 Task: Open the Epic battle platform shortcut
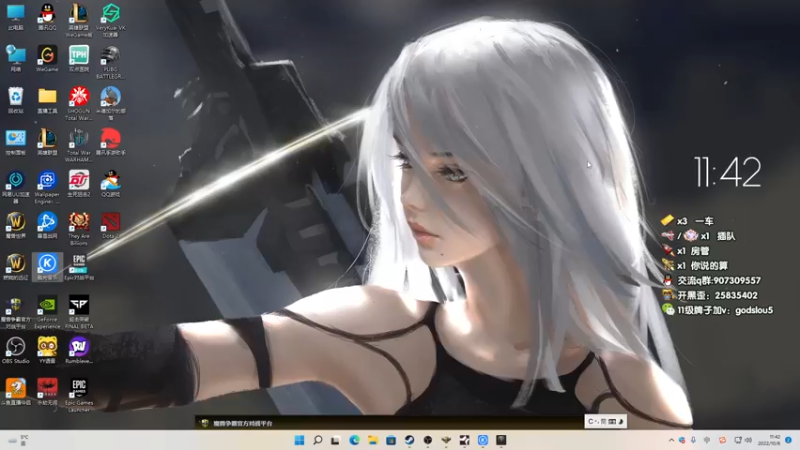[x=79, y=267]
